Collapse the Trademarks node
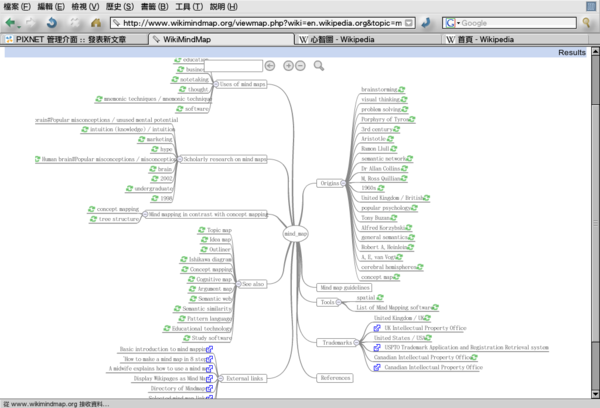600x408 pixels. pos(356,343)
